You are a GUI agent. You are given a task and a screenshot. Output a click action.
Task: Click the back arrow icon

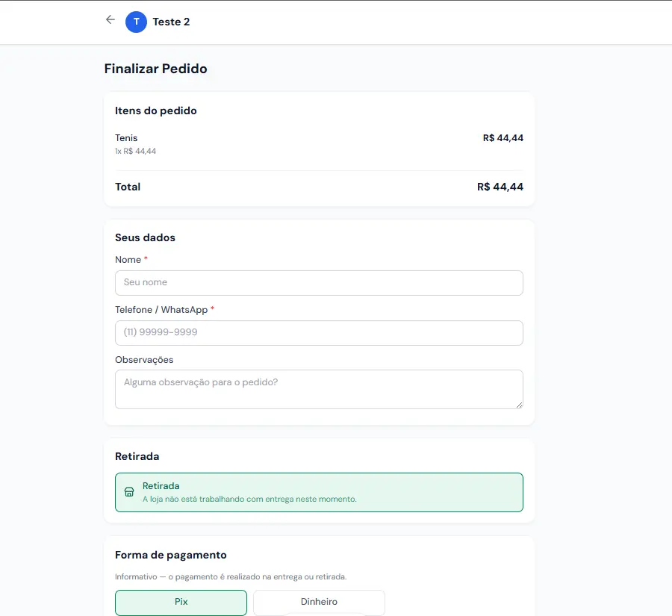111,19
